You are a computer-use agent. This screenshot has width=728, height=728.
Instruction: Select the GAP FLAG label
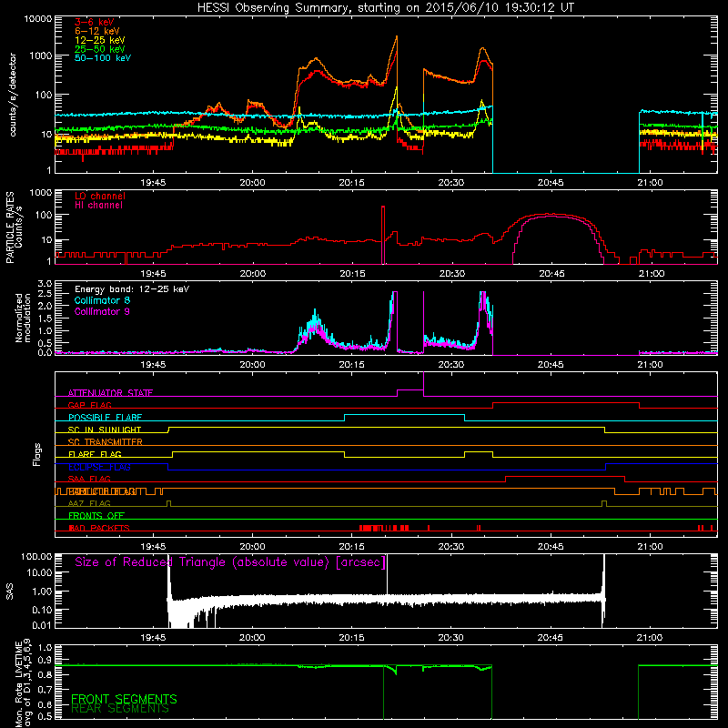tap(89, 405)
